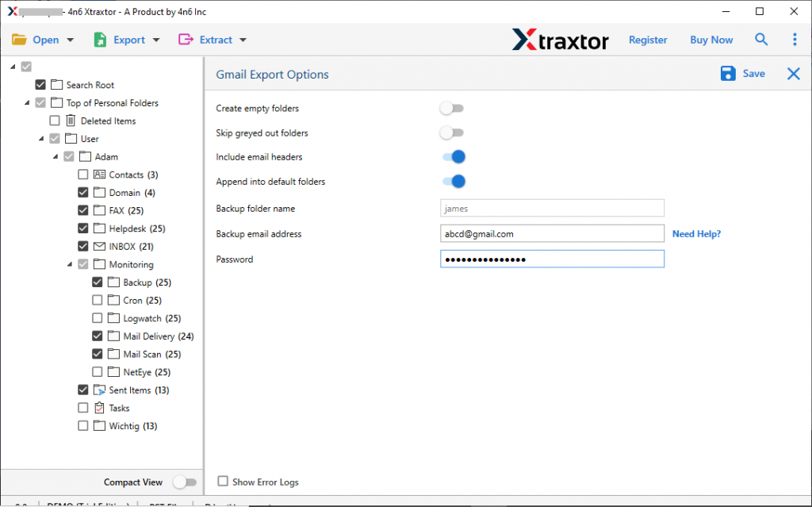
Task: Click inside the Password field
Action: pyautogui.click(x=552, y=259)
